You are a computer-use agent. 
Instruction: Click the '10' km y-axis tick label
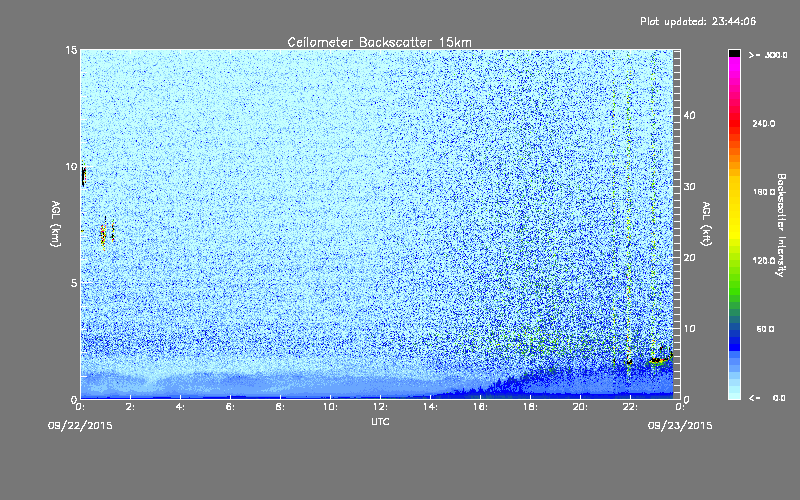point(71,166)
